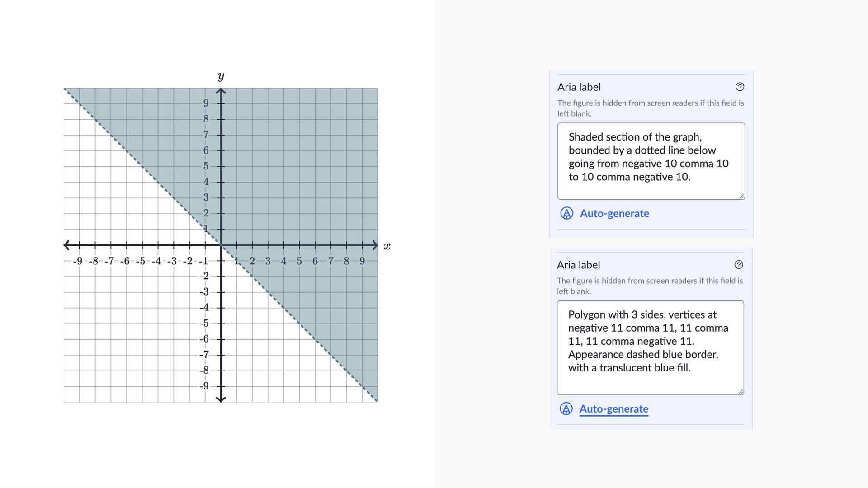Click tick label 9 on the y-axis

(x=206, y=103)
